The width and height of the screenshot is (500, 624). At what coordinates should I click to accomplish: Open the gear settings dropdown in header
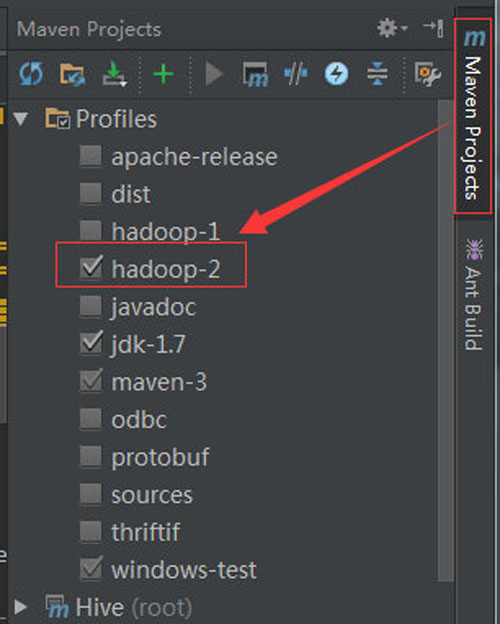(x=392, y=29)
